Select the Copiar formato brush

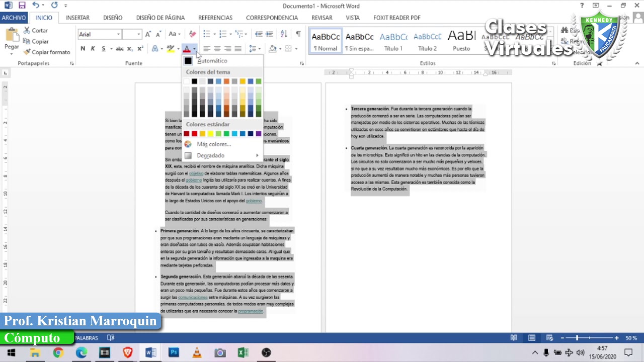pos(47,52)
